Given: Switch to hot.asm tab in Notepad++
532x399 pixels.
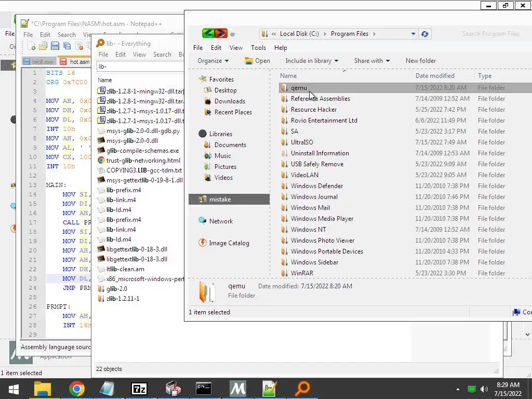Looking at the screenshot, I should 75,61.
